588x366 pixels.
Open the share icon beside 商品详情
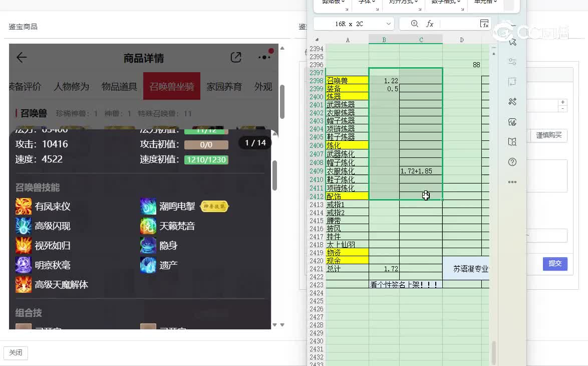236,58
